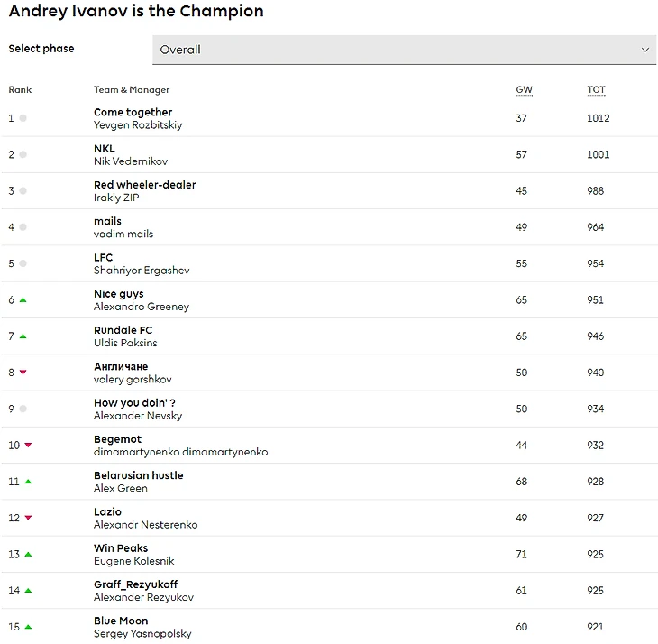Open the Come together team link
This screenshot has width=658, height=644.
pos(133,113)
